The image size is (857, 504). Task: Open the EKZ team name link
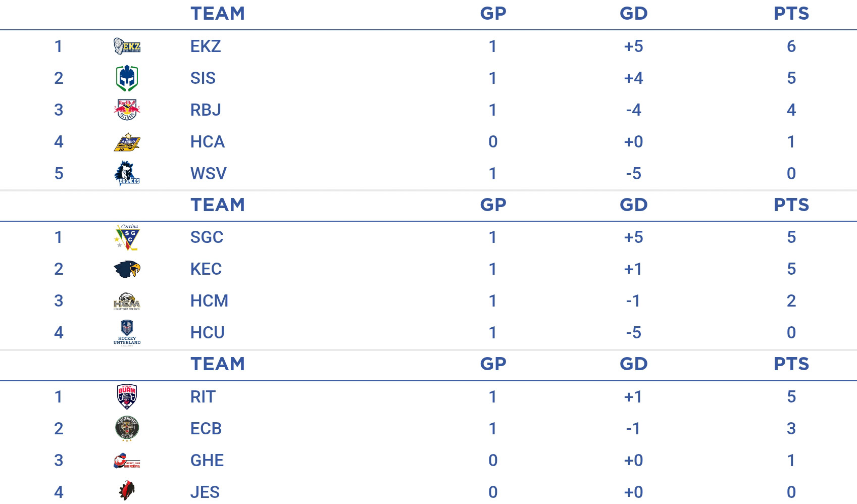[x=206, y=46]
